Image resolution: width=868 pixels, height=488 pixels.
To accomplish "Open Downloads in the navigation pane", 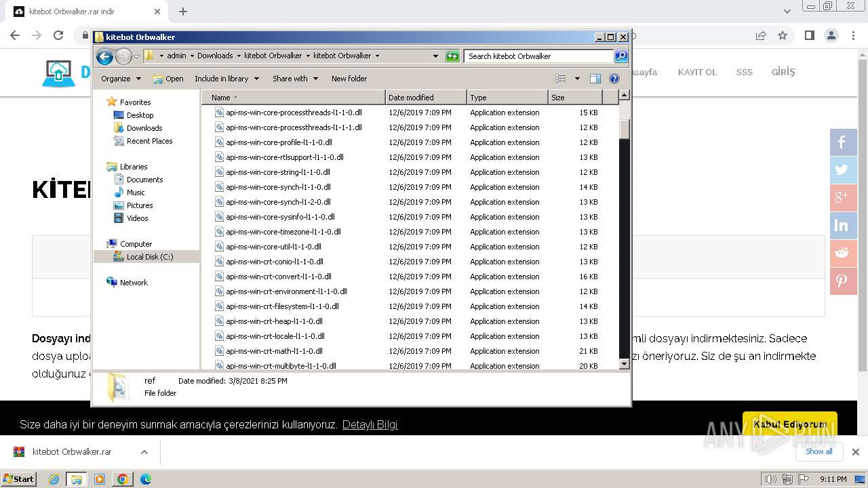I will coord(144,128).
